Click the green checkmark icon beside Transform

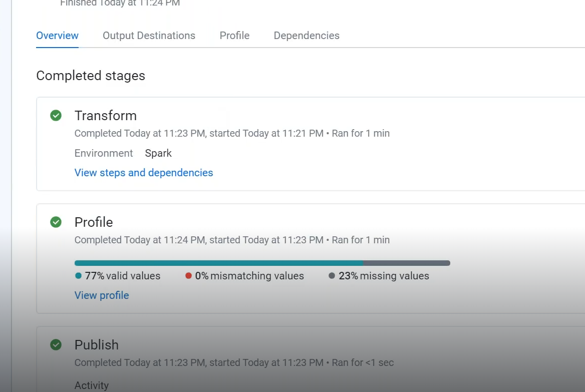(x=56, y=116)
